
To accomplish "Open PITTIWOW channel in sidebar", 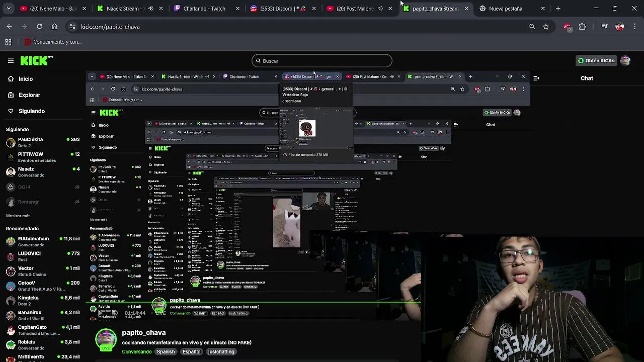I will (43, 157).
